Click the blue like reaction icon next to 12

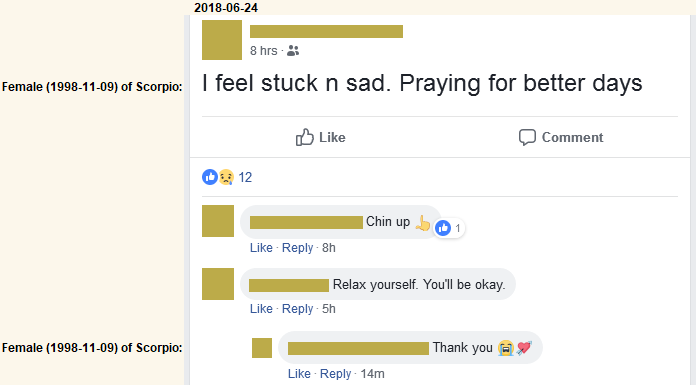coord(210,177)
